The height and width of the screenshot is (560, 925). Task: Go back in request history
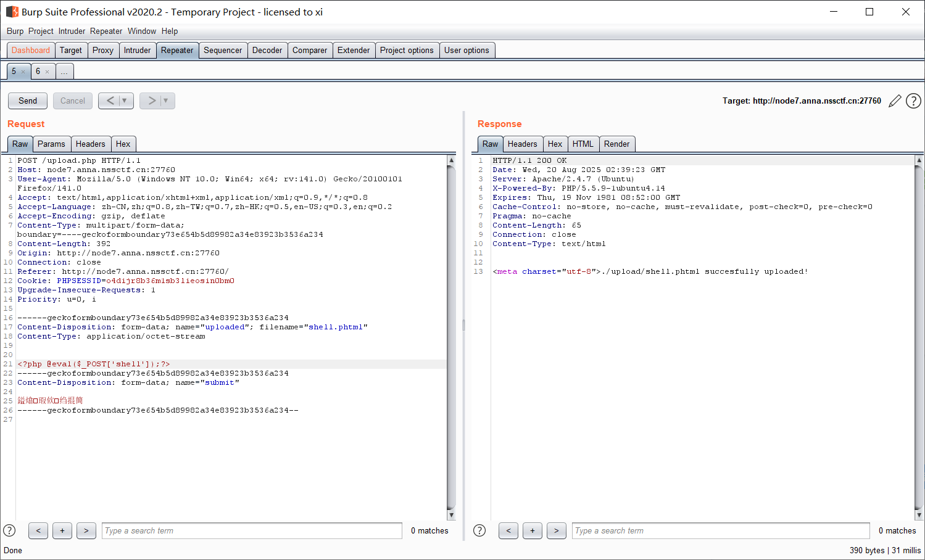(x=110, y=101)
